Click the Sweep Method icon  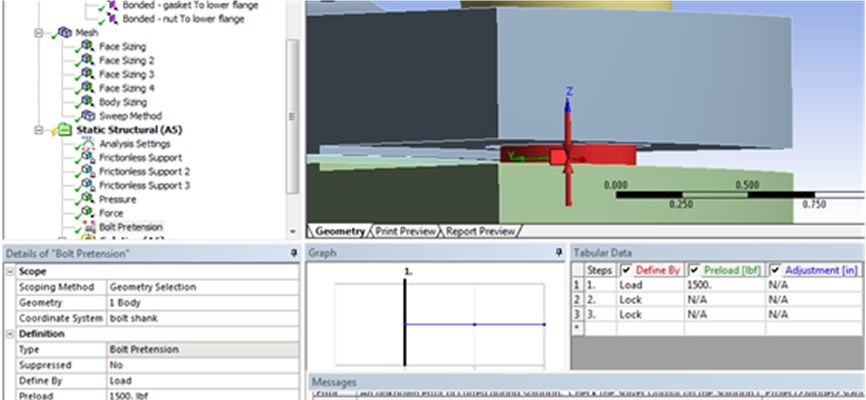tap(87, 115)
